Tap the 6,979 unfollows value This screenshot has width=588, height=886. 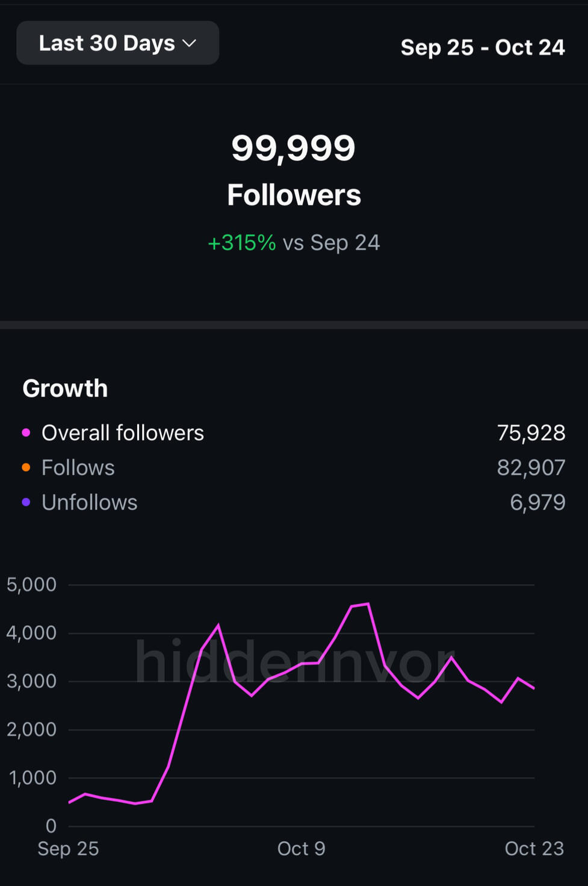[537, 503]
